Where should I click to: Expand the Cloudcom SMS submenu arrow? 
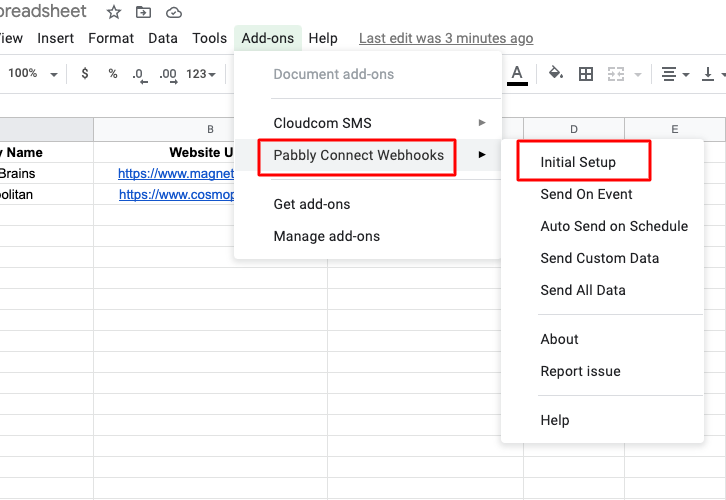tap(482, 123)
